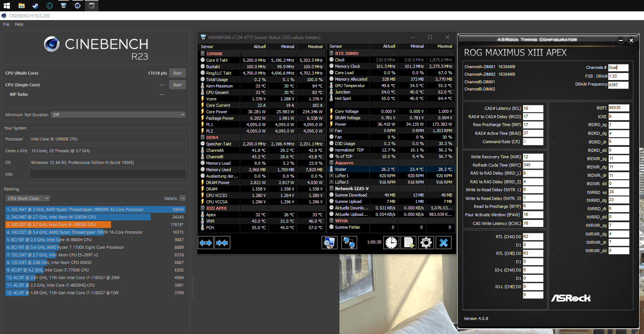
Task: Open the Minimum Test Duration dropdown
Action: (x=118, y=115)
